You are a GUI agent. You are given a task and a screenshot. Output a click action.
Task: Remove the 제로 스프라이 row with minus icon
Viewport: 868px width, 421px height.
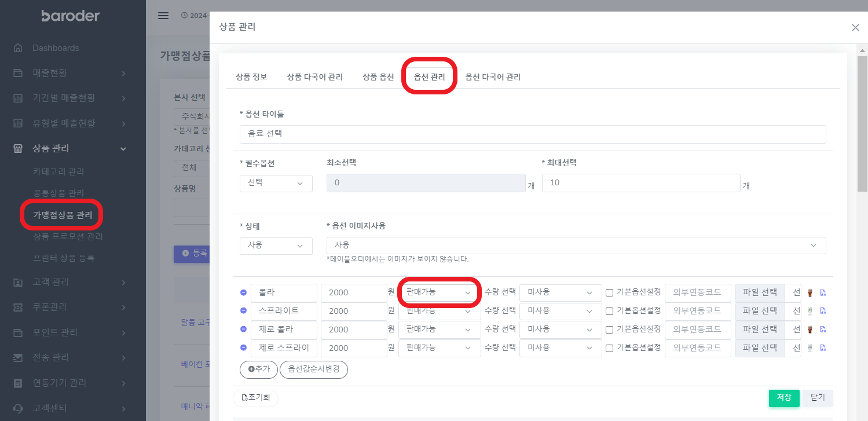coord(243,348)
